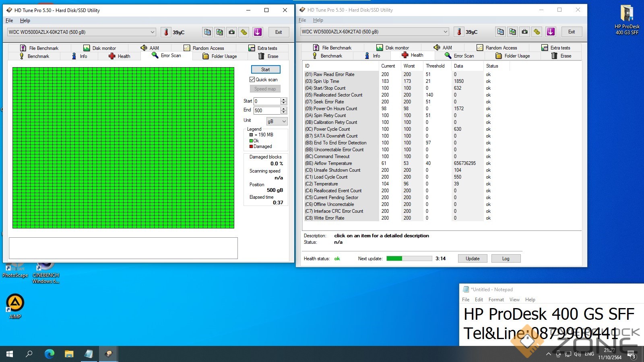644x362 pixels.
Task: Uncheck the Quick scan checkbox
Action: 252,80
